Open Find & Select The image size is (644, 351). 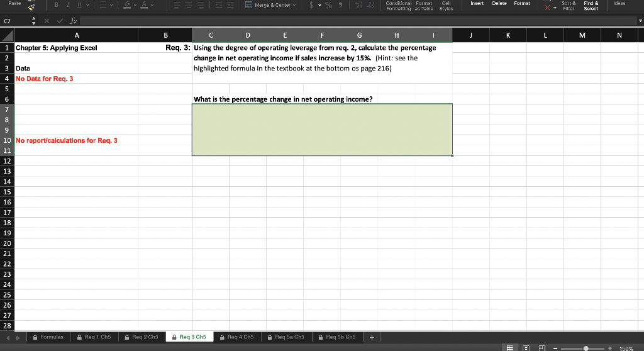591,6
